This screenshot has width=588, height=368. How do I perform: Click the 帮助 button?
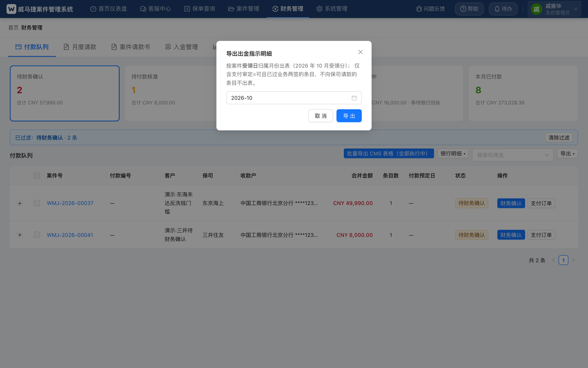point(469,9)
